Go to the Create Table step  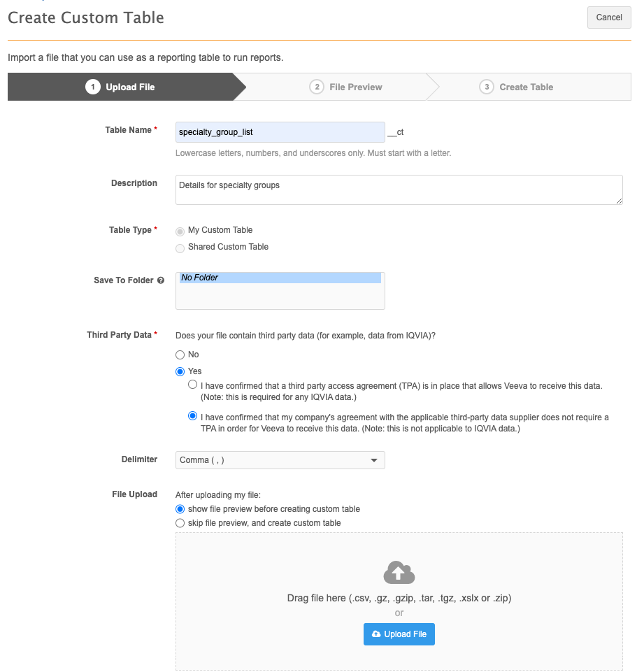(x=526, y=87)
